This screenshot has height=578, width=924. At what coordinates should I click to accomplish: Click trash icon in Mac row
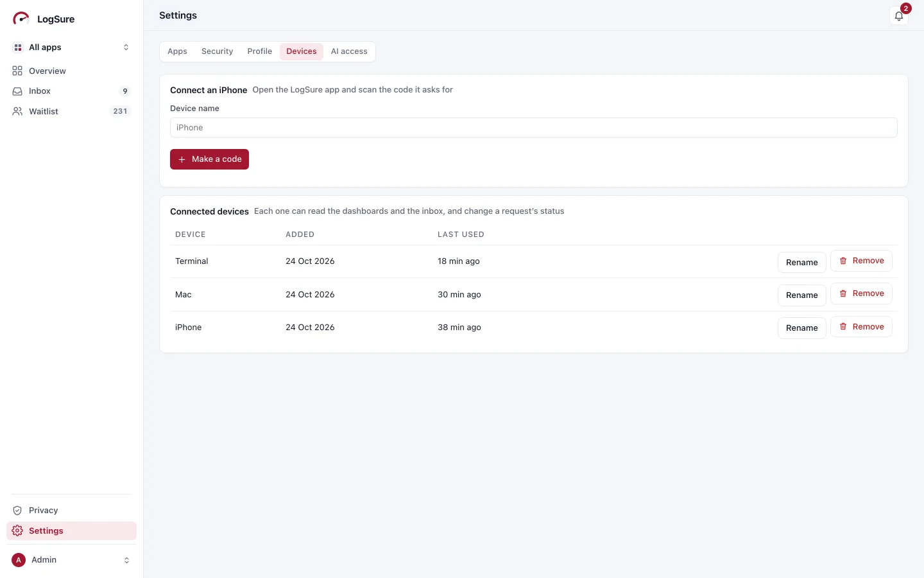[x=843, y=293]
